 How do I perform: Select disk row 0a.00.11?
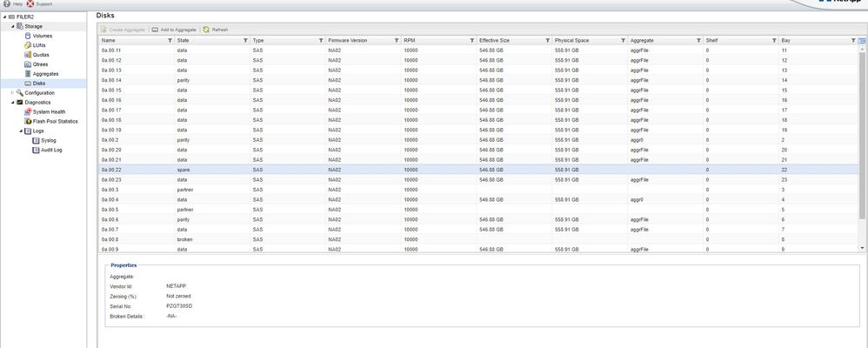(x=479, y=50)
